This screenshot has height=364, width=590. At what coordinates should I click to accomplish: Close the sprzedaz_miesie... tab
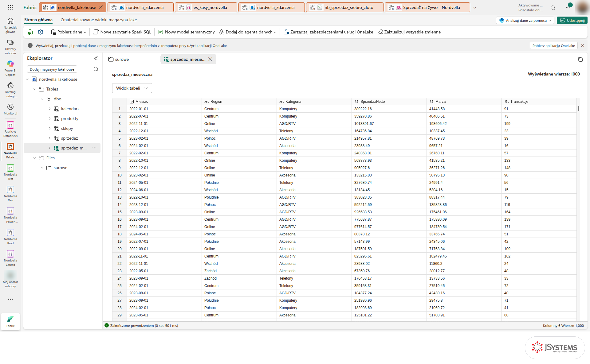[210, 59]
